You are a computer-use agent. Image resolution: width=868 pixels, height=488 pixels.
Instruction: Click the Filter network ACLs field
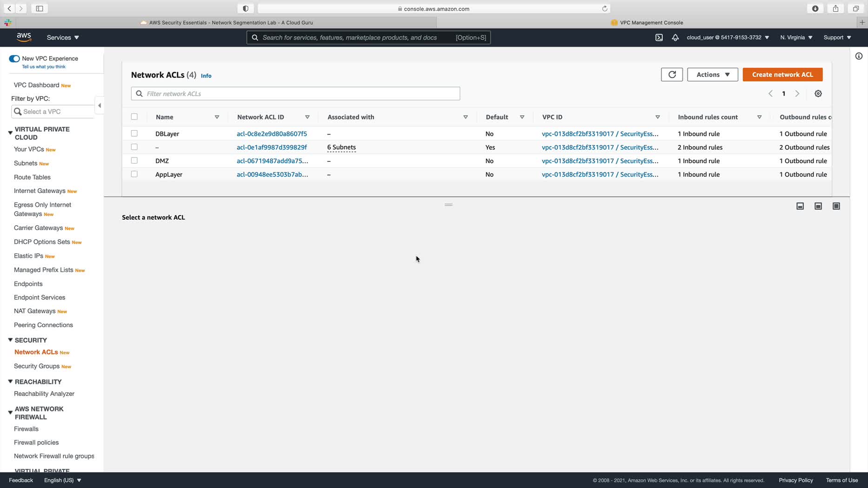point(295,93)
